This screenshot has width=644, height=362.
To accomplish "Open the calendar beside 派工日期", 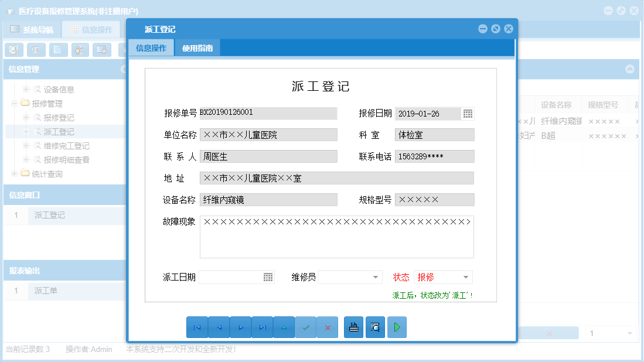I will tap(269, 276).
